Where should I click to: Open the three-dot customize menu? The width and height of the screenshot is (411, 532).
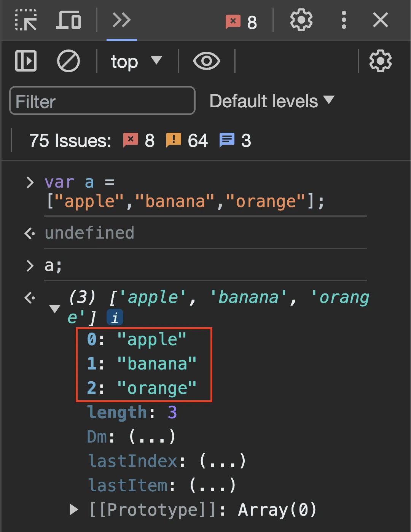(x=344, y=20)
